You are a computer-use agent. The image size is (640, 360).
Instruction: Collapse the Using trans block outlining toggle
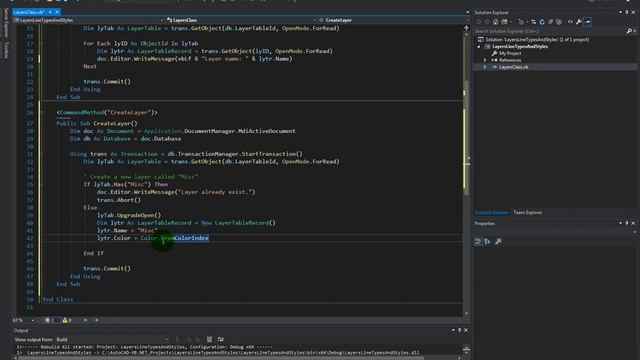point(41,154)
